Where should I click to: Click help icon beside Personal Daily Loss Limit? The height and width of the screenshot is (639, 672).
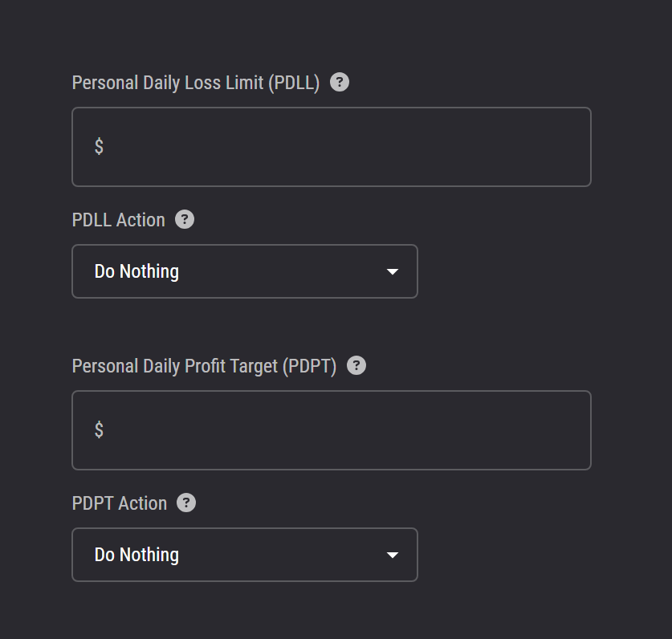coord(340,83)
